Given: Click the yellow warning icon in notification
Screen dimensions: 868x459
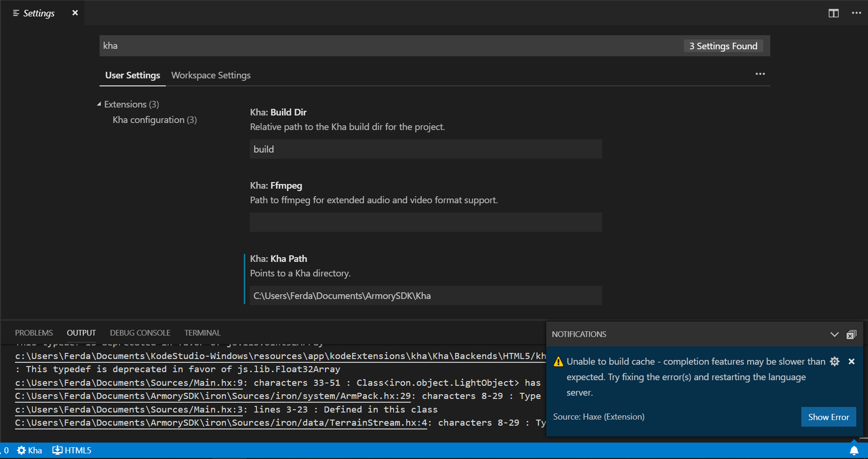Looking at the screenshot, I should [558, 362].
